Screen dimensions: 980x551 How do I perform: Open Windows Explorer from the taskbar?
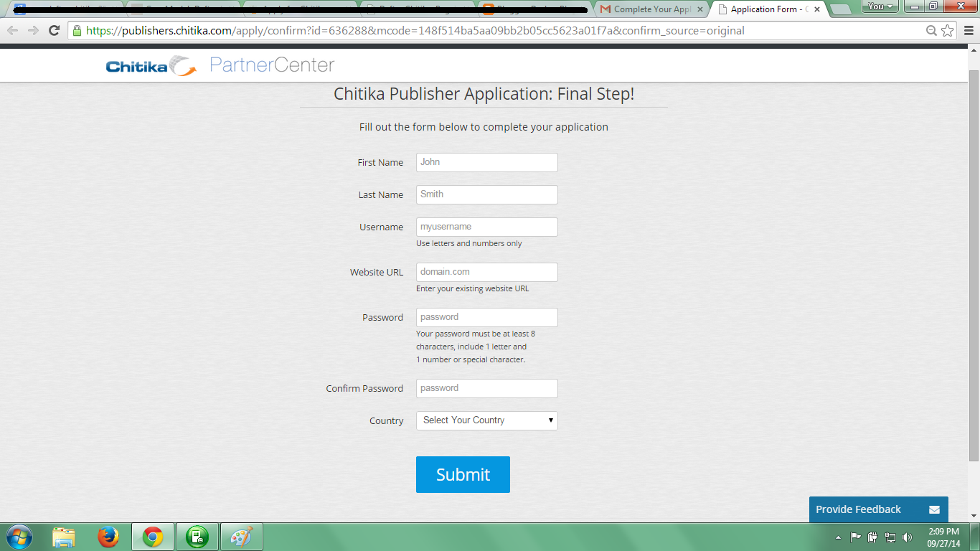pyautogui.click(x=64, y=537)
